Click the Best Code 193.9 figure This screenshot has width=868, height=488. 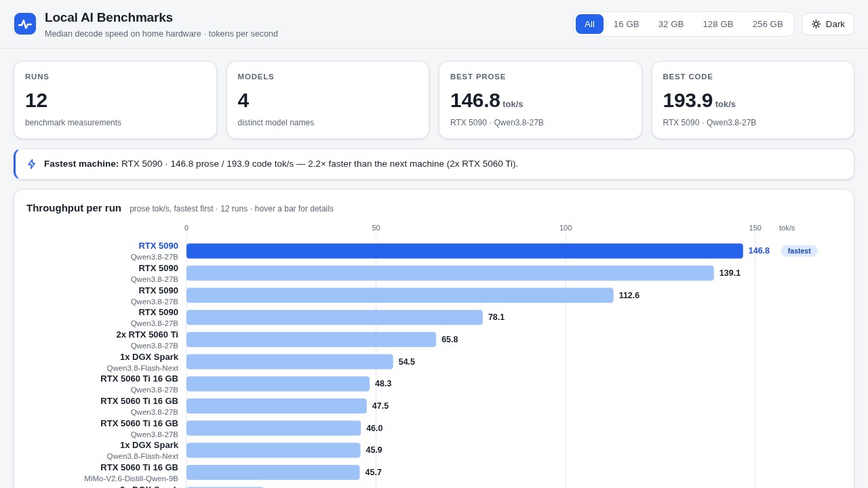688,100
